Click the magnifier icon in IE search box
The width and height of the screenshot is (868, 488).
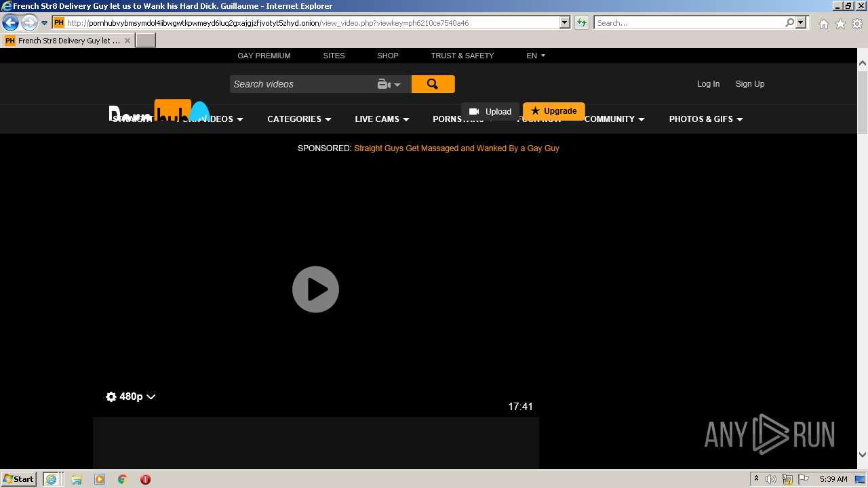(789, 22)
